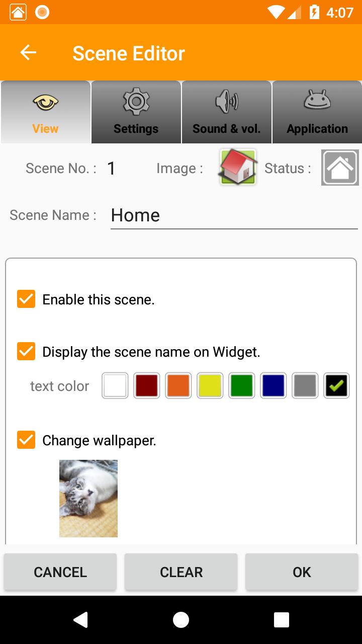Open recent apps square button
This screenshot has height=644, width=362.
[x=282, y=620]
